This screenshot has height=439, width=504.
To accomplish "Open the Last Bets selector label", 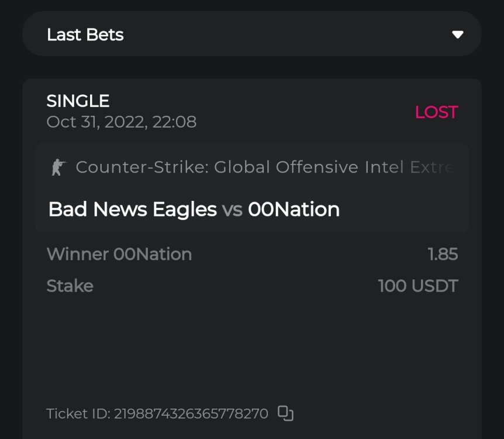I will tap(85, 35).
